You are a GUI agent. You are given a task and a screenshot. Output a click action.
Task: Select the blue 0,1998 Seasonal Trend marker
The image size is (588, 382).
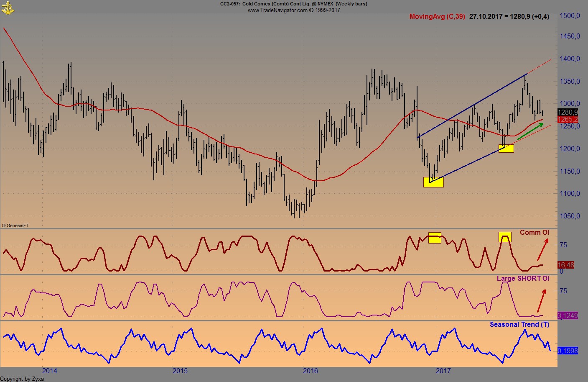[x=567, y=351]
